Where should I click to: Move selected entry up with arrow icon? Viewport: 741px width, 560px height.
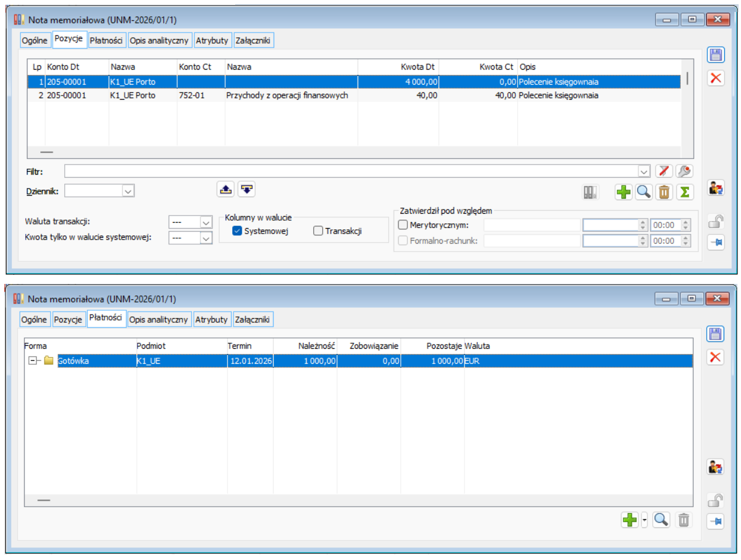tap(225, 189)
